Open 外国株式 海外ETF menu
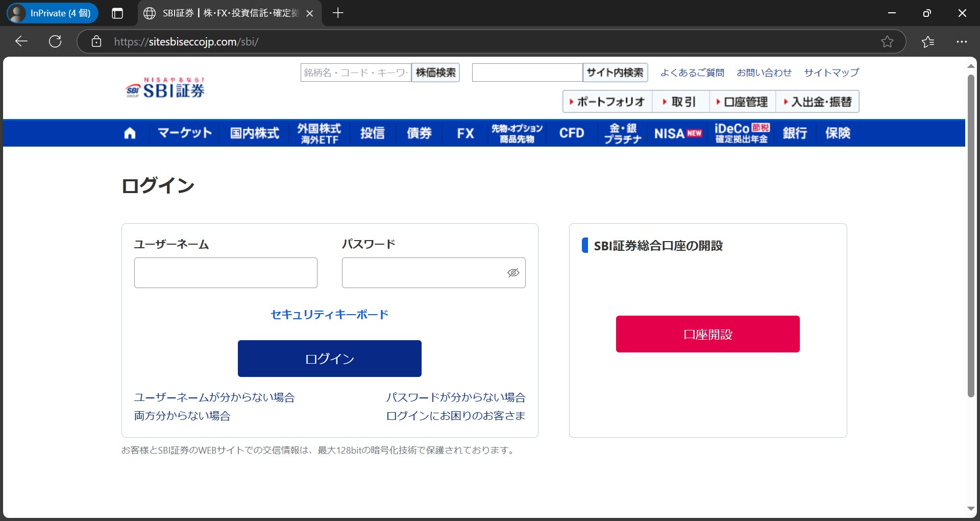The height and width of the screenshot is (521, 980). tap(319, 133)
